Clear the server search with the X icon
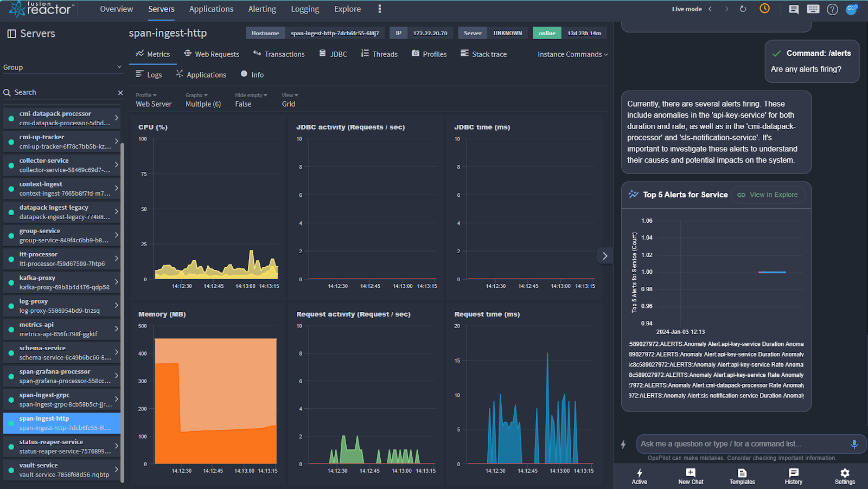 click(x=120, y=93)
